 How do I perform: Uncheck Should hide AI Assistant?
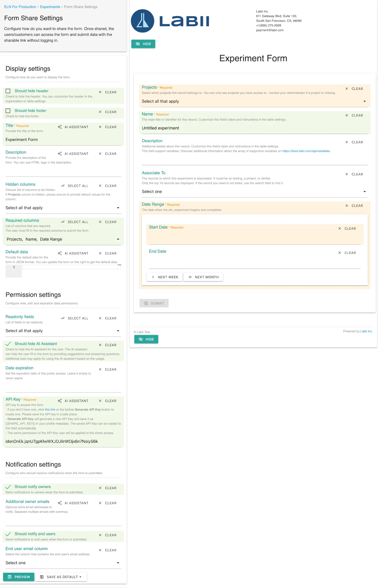pos(8,344)
